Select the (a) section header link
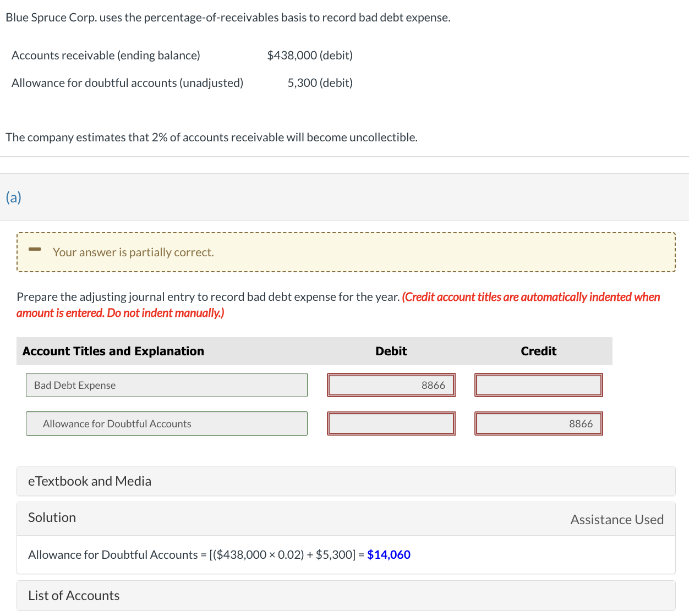689x616 pixels. coord(14,197)
